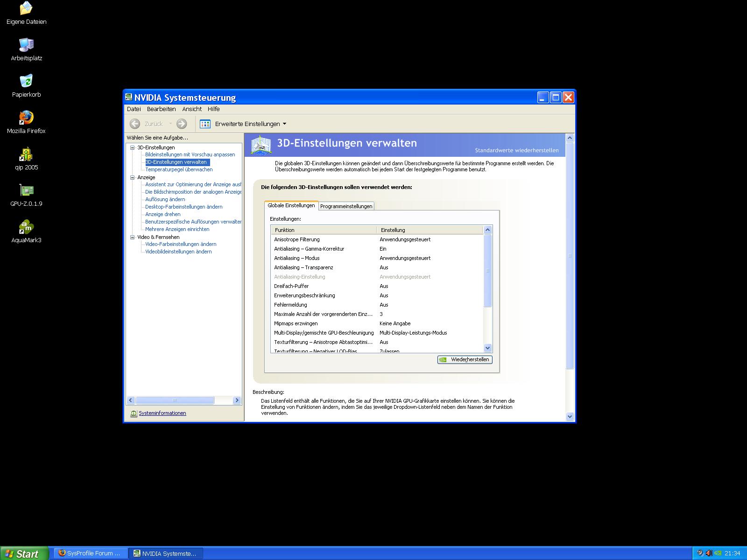Collapse the Anzeige tree node
Screen dimensions: 747x560
pyautogui.click(x=132, y=177)
